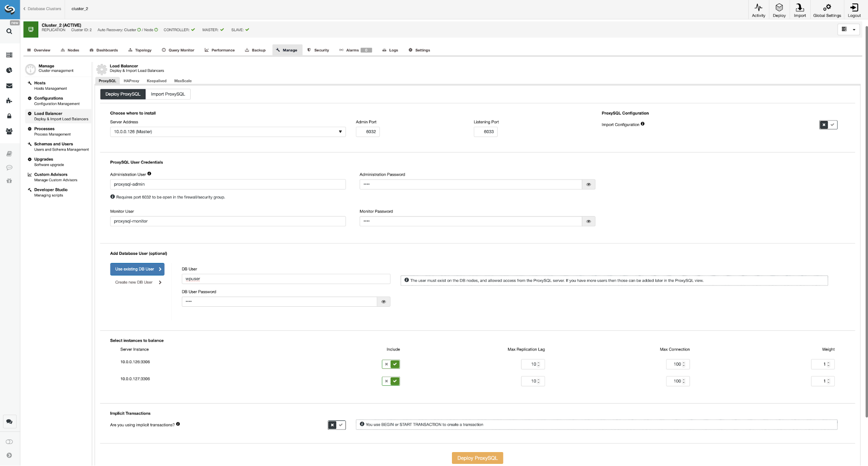
Task: Click the sidebar expand arrow icon at the bottom
Action: point(9,455)
